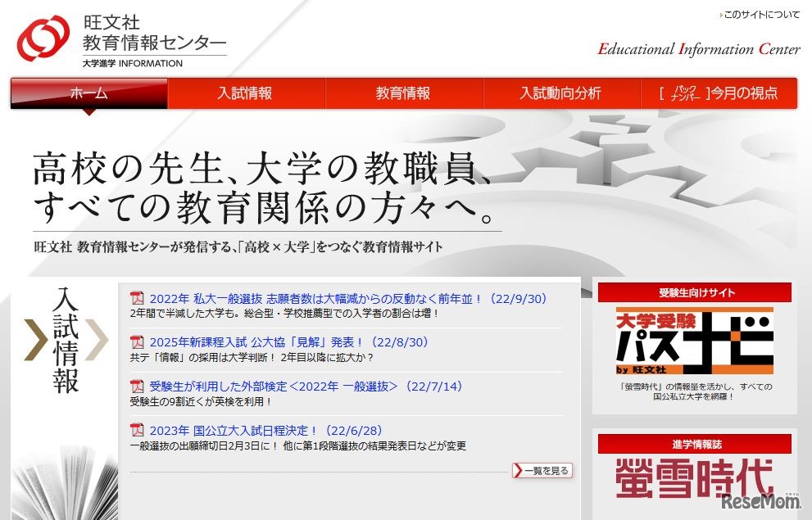The height and width of the screenshot is (520, 812).
Task: Click text 受験生の9割近くが英検を利用
Action: click(x=201, y=401)
